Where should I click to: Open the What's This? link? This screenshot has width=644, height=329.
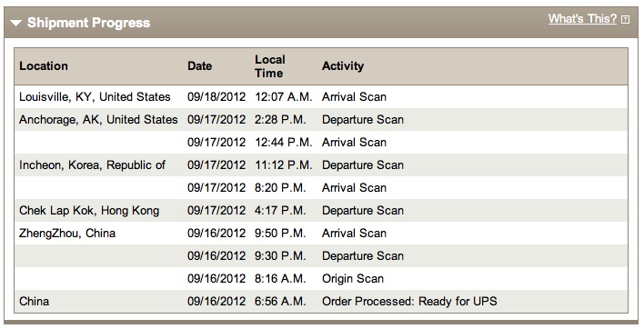[x=582, y=19]
